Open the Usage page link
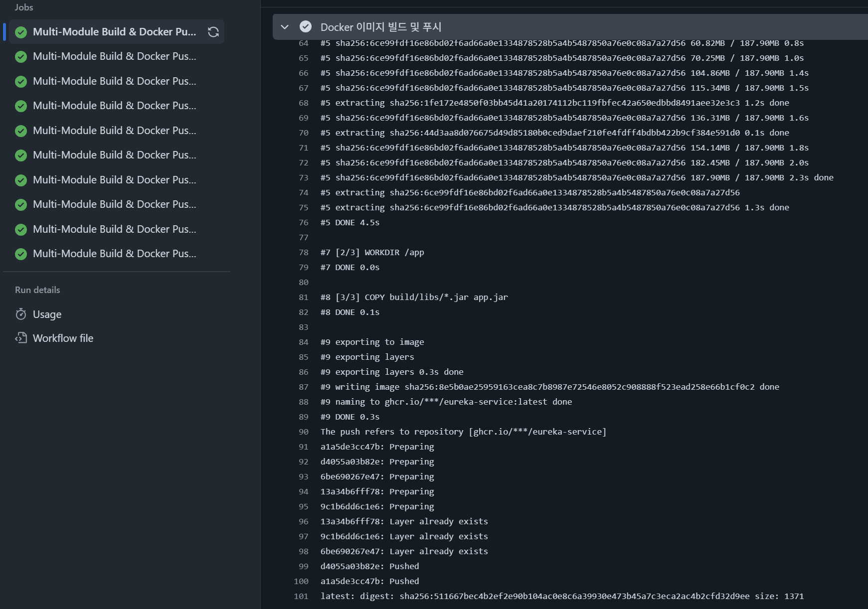This screenshot has height=609, width=868. pos(47,314)
